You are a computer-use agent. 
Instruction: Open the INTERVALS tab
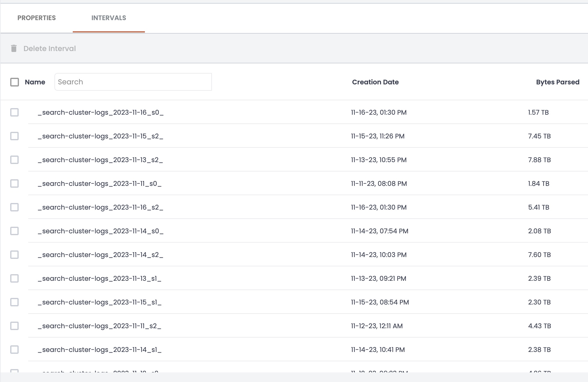click(x=109, y=18)
